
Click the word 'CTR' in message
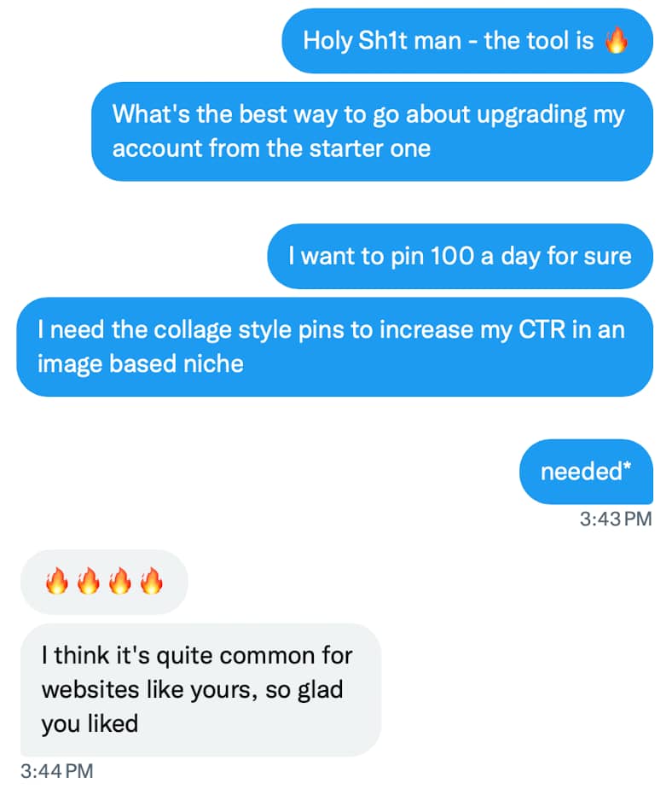542,329
